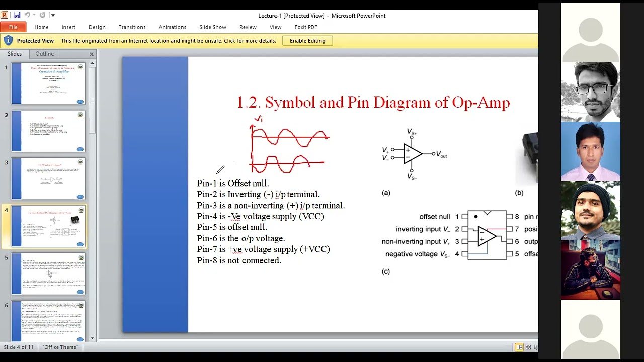Switch to the View ribbon tab
The image size is (644, 362).
pos(275,27)
